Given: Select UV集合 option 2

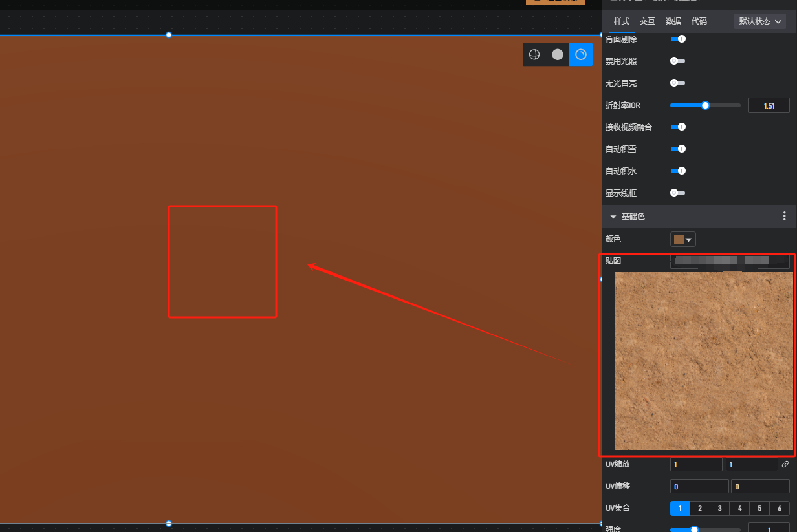Looking at the screenshot, I should (x=700, y=508).
